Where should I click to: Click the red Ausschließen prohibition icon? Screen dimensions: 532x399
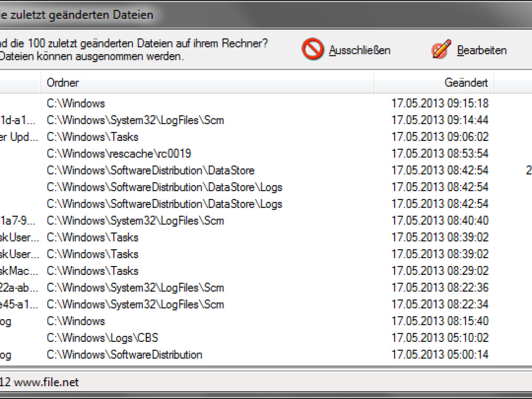point(312,49)
